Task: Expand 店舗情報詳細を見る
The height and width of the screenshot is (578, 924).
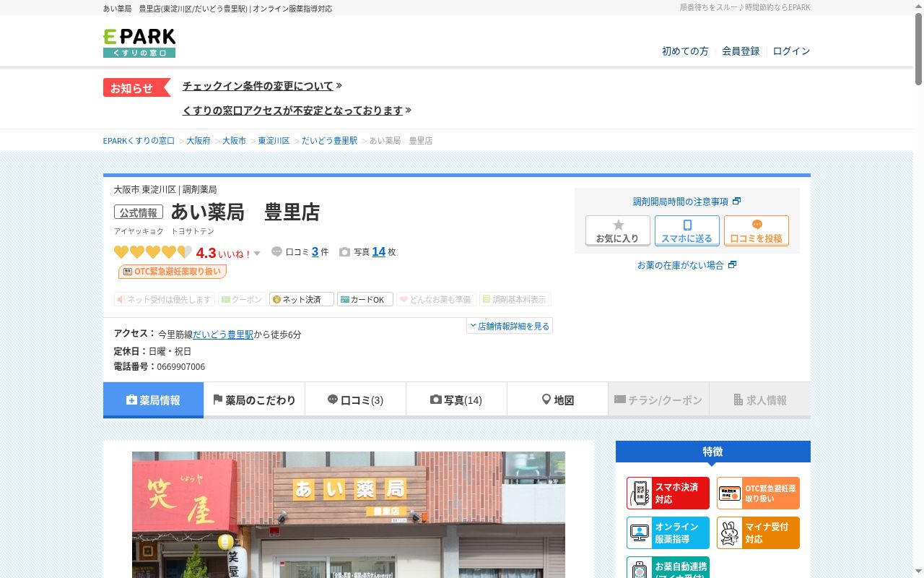Action: (x=510, y=326)
